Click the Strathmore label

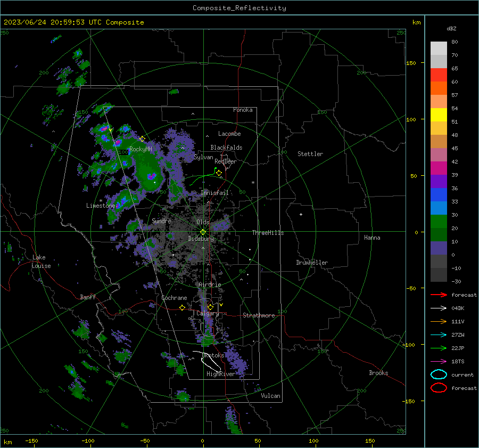[x=259, y=315]
